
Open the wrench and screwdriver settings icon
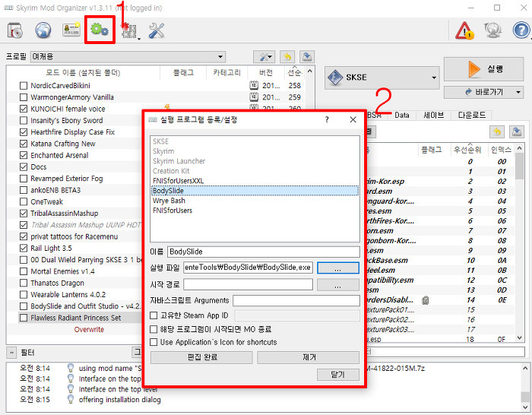156,30
